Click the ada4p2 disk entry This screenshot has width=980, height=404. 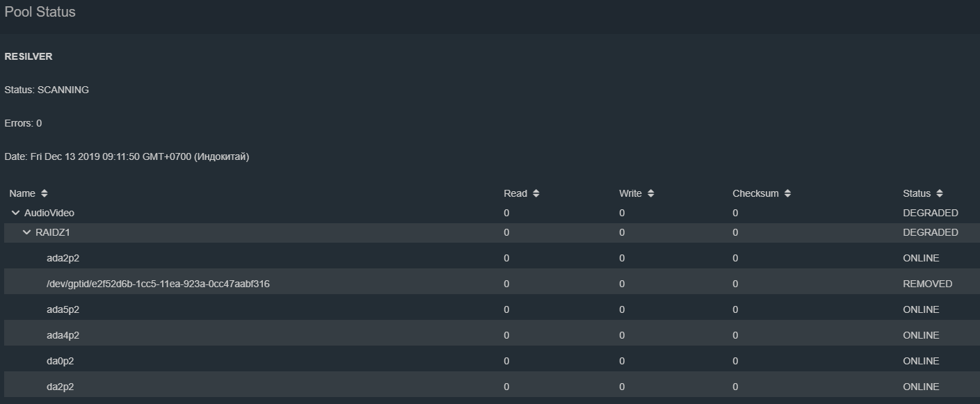[x=63, y=335]
